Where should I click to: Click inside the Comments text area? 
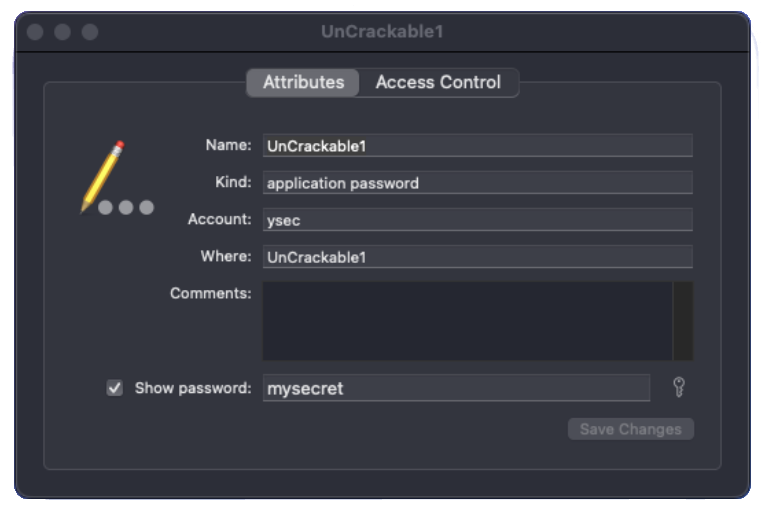[x=467, y=320]
